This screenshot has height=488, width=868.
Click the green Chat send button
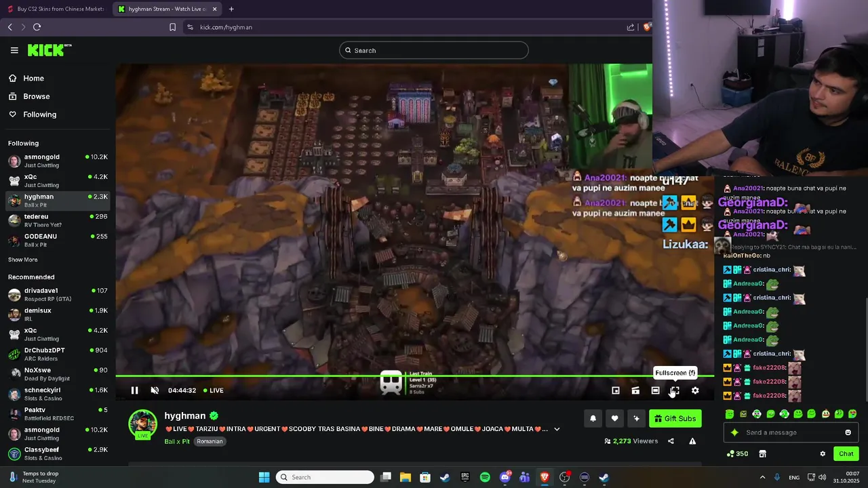846,453
